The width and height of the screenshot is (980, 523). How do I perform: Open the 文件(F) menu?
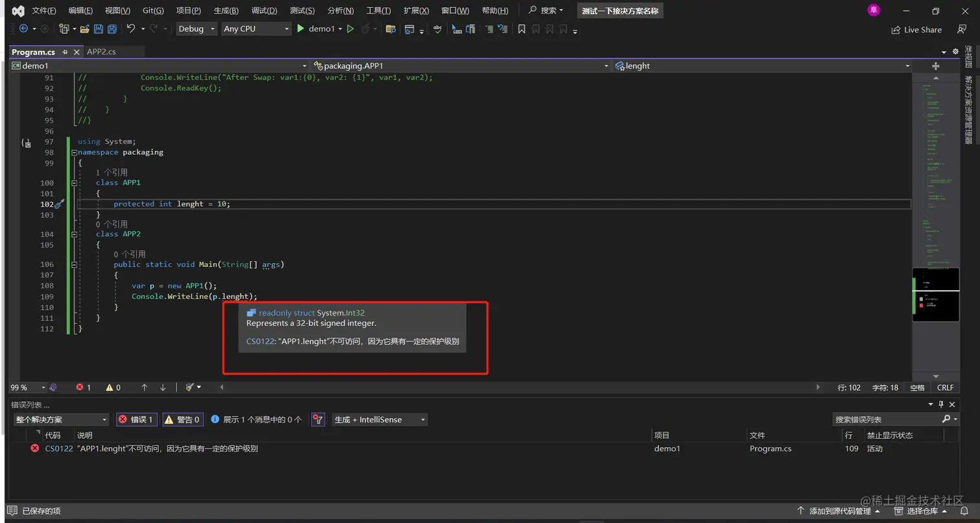[44, 10]
